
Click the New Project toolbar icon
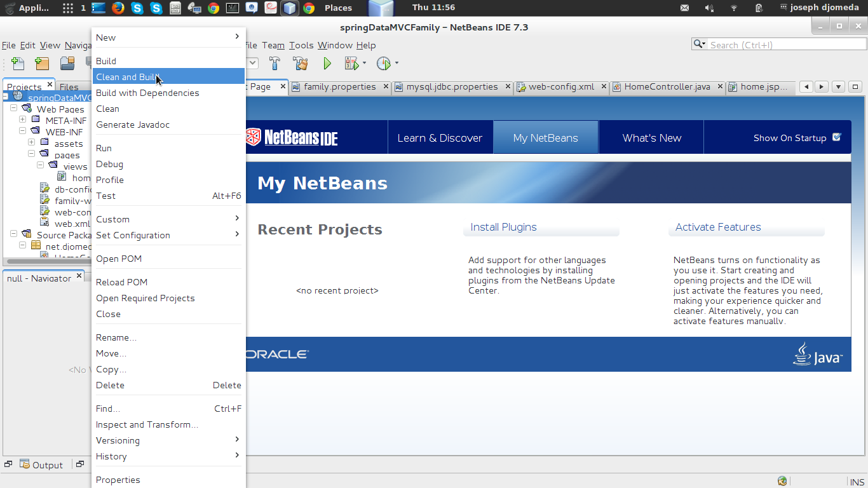[42, 64]
